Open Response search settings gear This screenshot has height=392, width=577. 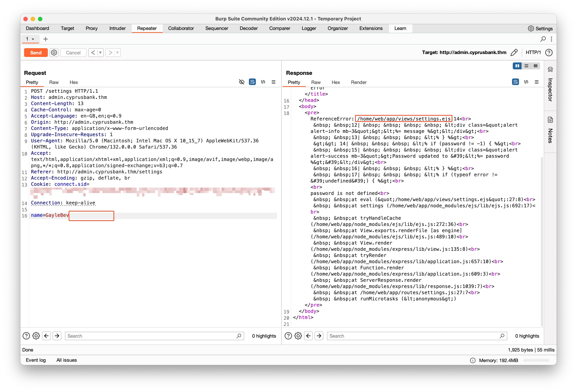[x=298, y=336]
